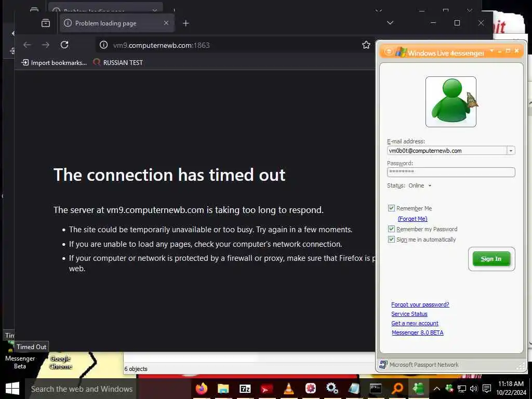The width and height of the screenshot is (532, 399).
Task: Click the E-mail address field
Action: [x=447, y=151]
